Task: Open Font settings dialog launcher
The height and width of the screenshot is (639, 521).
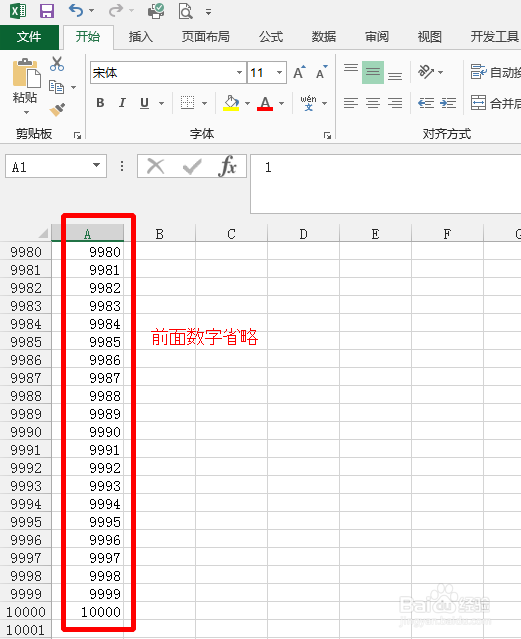Action: click(327, 135)
